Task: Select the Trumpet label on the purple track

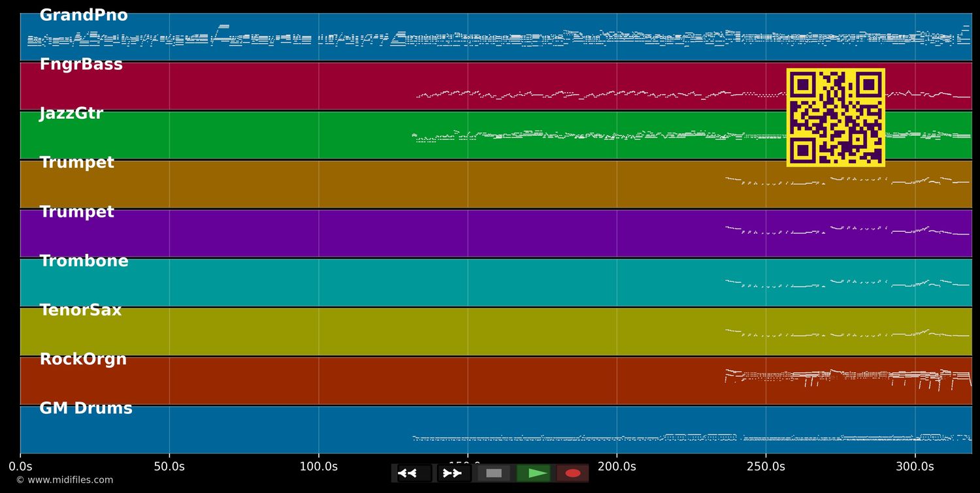Action: [76, 212]
